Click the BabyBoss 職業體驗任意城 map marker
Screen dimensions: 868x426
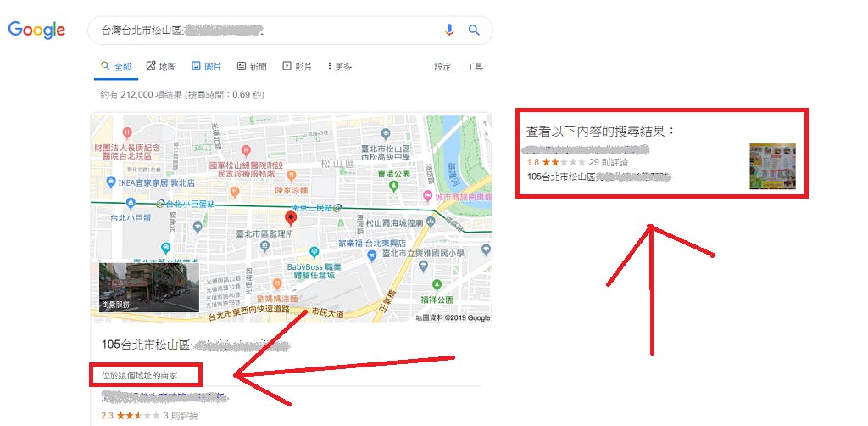click(314, 252)
